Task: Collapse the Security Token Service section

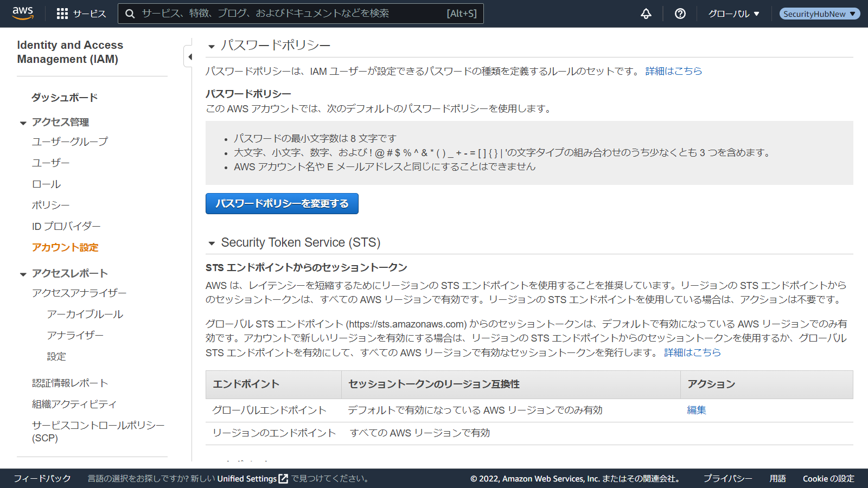Action: point(212,243)
